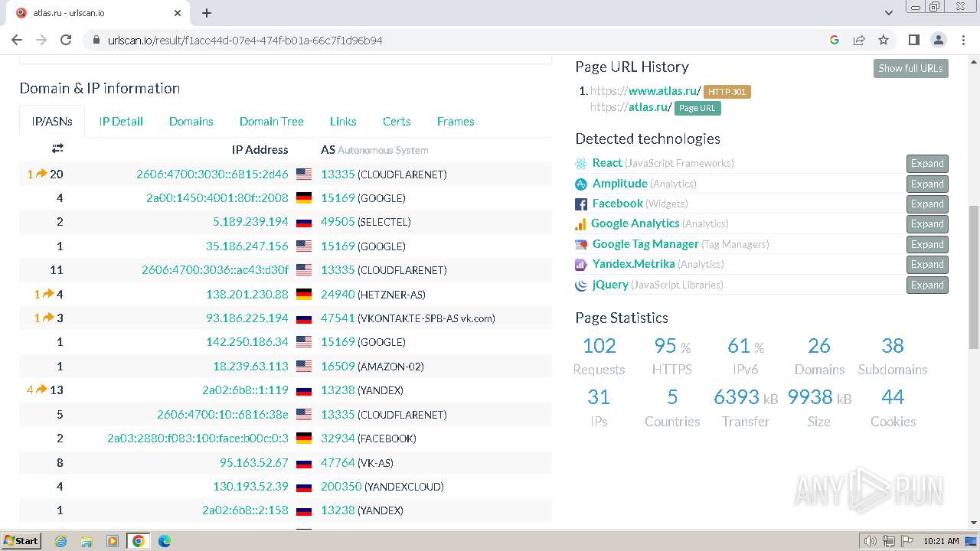Open the tab search dropdown arrow
The width and height of the screenshot is (980, 551).
pos(889,13)
